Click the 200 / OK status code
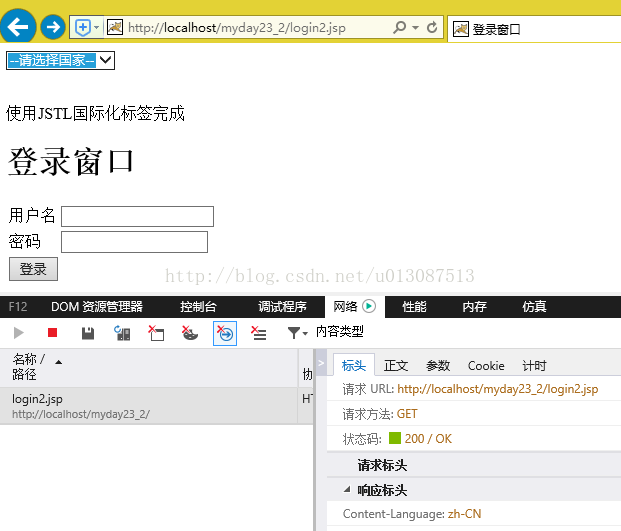Screen dimensions: 621x531 point(428,439)
